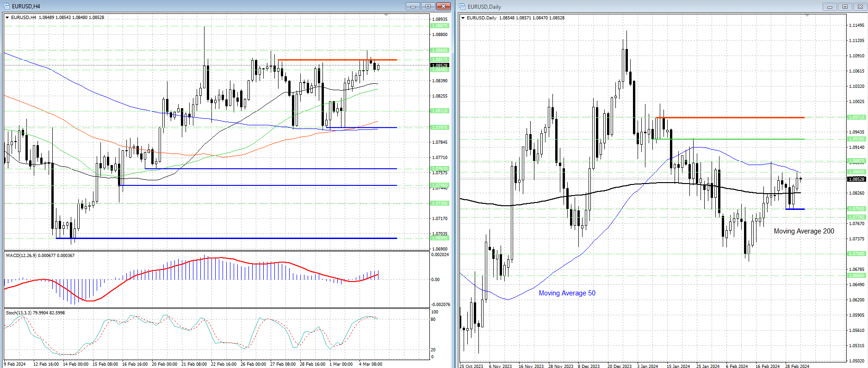The width and height of the screenshot is (868, 368).
Task: Click the Stoch(13,3,3) indicator label
Action: 35,313
